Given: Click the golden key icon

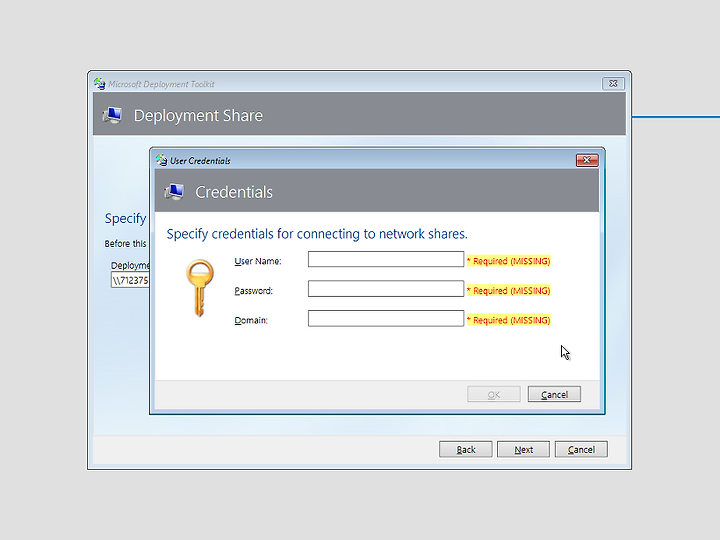Looking at the screenshot, I should click(200, 288).
